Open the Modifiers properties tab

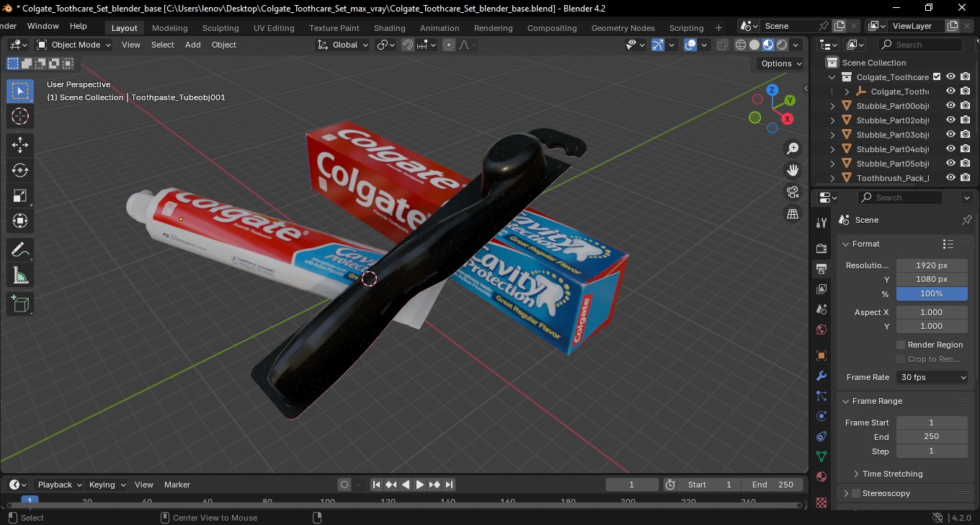click(x=821, y=376)
